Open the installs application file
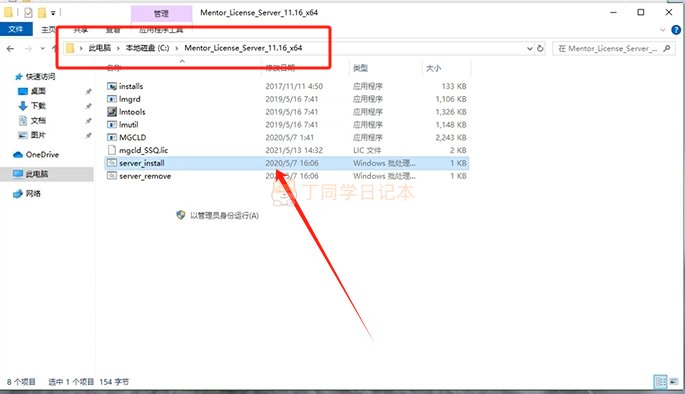The height and width of the screenshot is (394, 685). [x=131, y=86]
